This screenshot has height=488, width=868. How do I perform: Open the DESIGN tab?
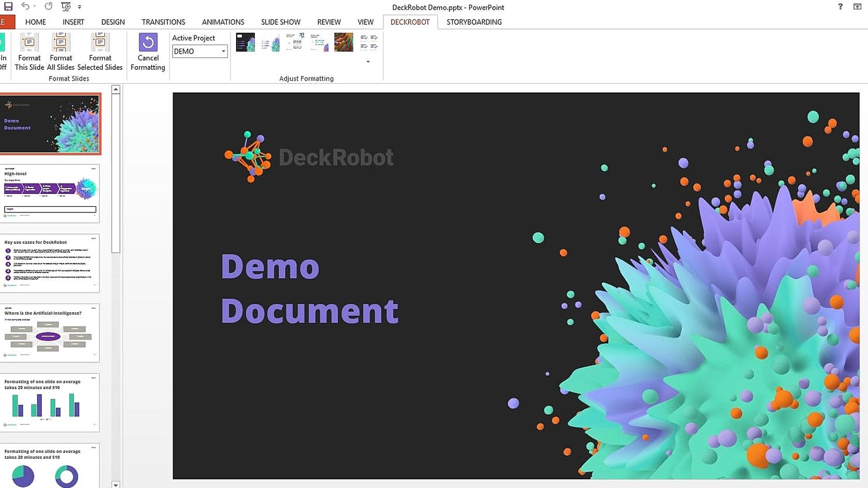point(113,22)
